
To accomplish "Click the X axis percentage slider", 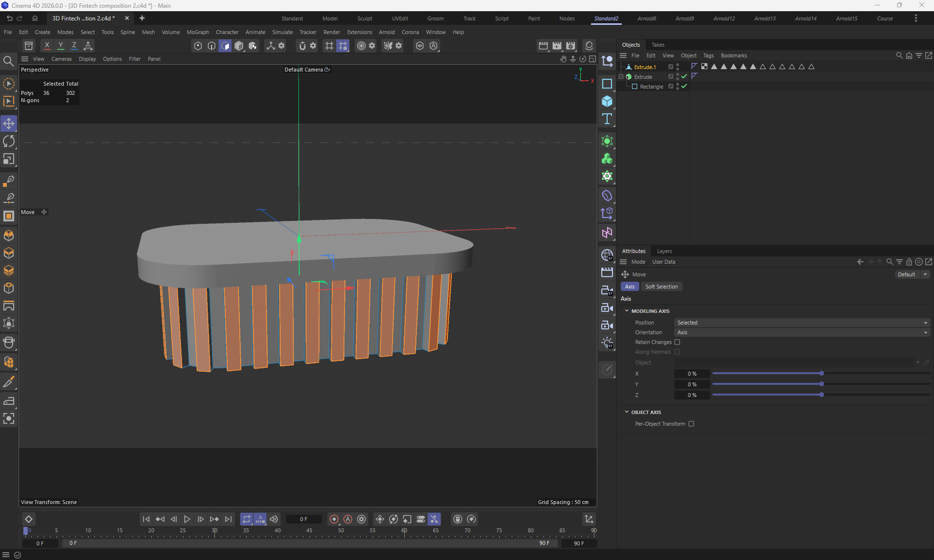I will point(821,374).
